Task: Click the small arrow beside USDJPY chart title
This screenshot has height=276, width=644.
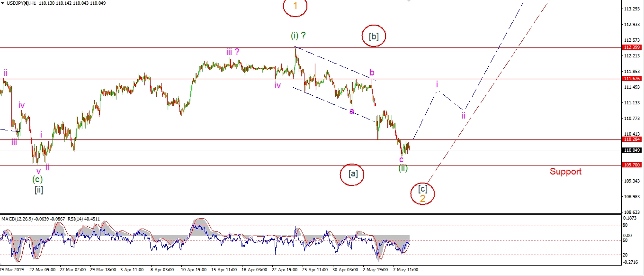Action: pyautogui.click(x=3, y=3)
